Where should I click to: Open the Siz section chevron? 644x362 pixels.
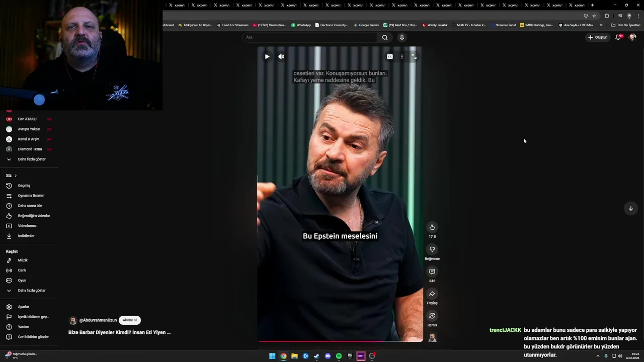[x=16, y=175]
